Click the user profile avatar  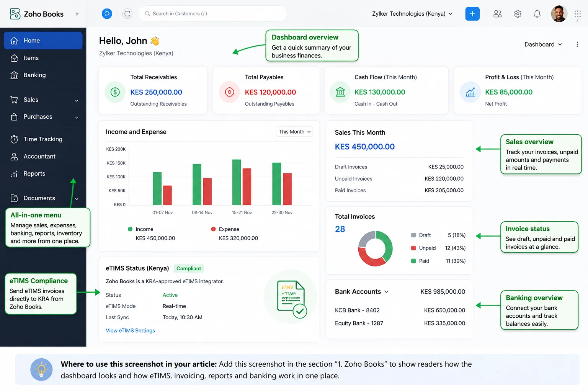(x=559, y=14)
